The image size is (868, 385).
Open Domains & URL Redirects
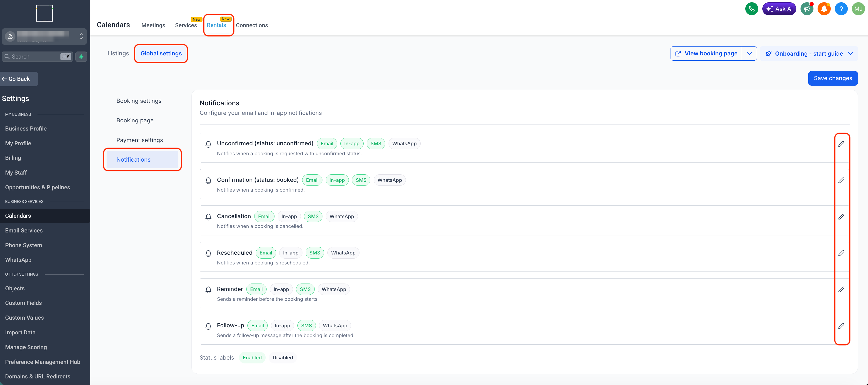point(38,376)
